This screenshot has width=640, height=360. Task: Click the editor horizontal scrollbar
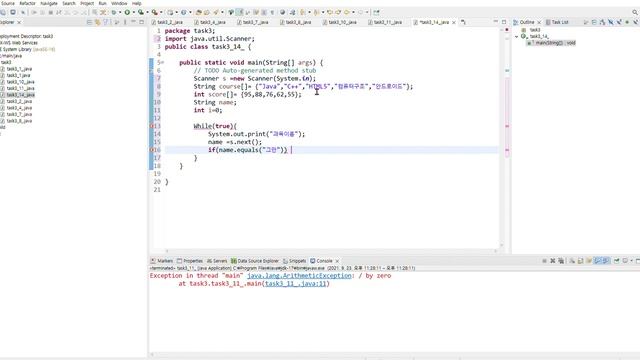click(x=331, y=251)
